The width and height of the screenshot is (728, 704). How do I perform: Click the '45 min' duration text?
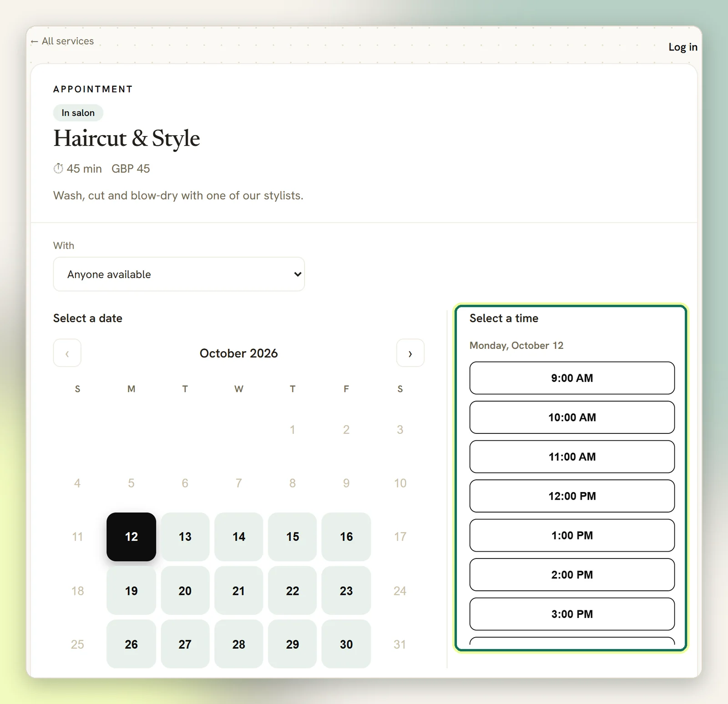pos(84,169)
